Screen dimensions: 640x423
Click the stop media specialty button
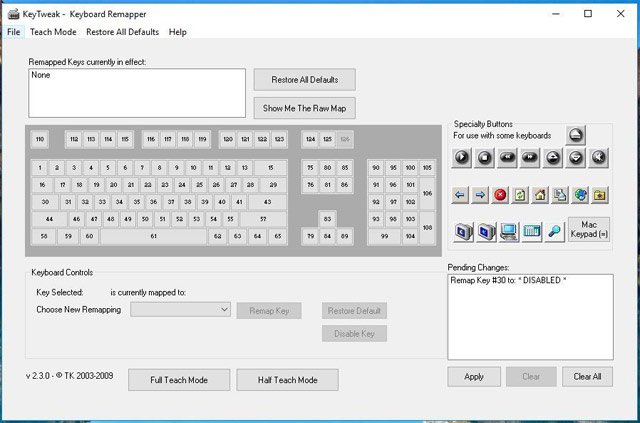pyautogui.click(x=484, y=157)
